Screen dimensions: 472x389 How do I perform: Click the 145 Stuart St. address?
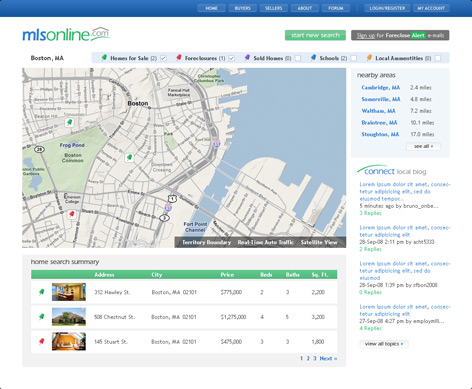pyautogui.click(x=111, y=342)
